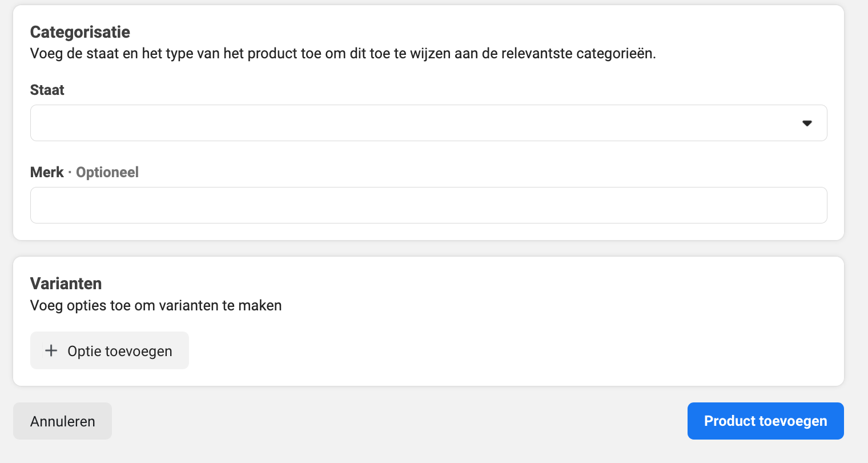Click the blue Product toevoegen button
Viewport: 868px width, 463px height.
pyautogui.click(x=765, y=421)
